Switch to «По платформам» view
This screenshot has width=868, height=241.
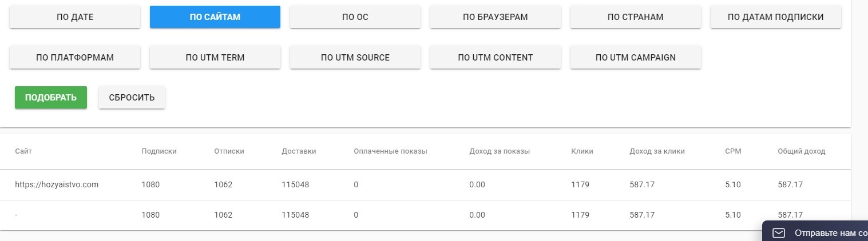75,58
